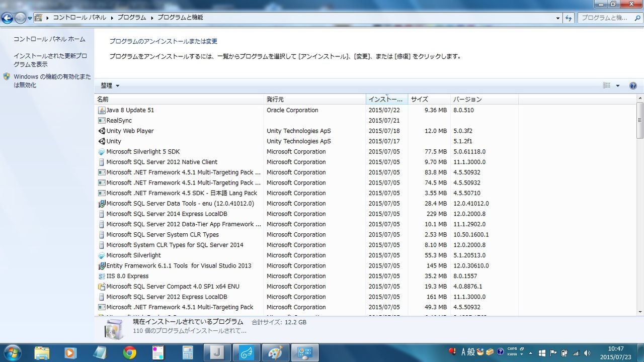Go back with the back arrow button
Image resolution: width=644 pixels, height=362 pixels.
(x=7, y=18)
